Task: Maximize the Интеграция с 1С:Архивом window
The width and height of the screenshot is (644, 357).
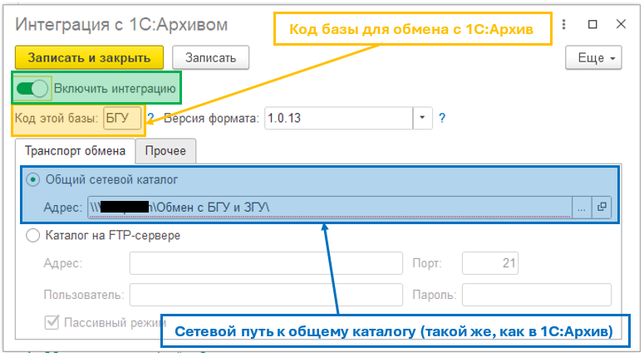Action: (x=592, y=25)
